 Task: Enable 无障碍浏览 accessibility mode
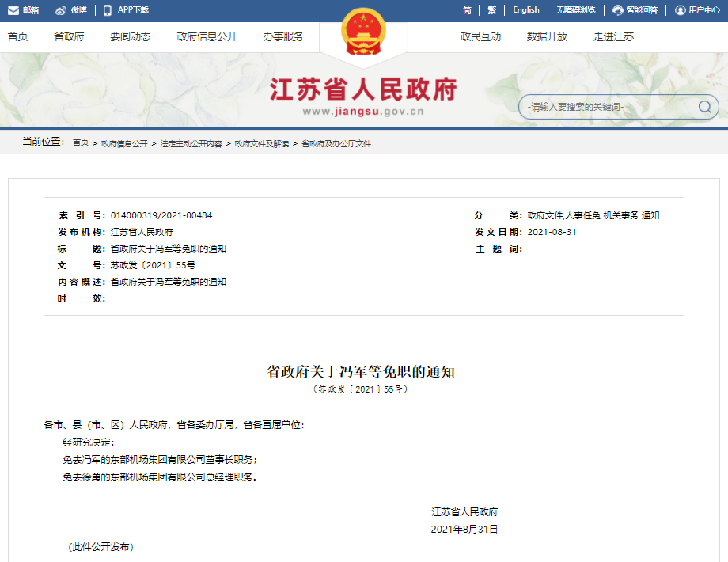point(574,10)
